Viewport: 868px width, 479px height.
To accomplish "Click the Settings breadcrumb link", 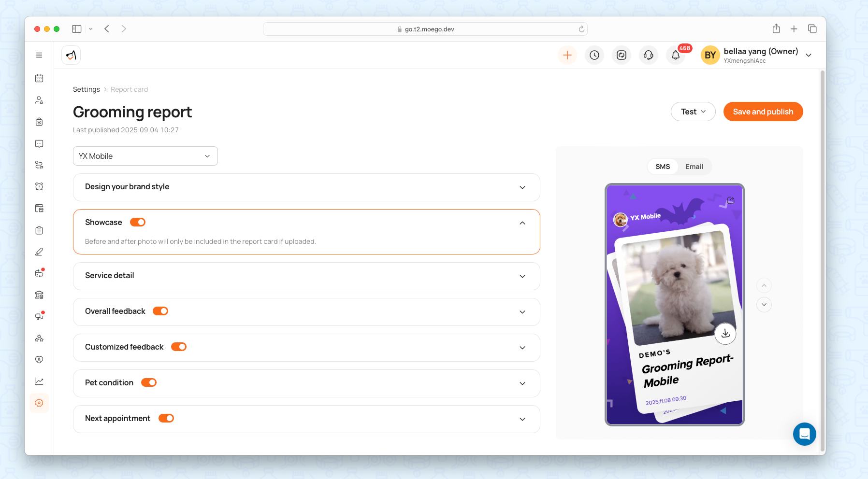I will click(x=87, y=89).
